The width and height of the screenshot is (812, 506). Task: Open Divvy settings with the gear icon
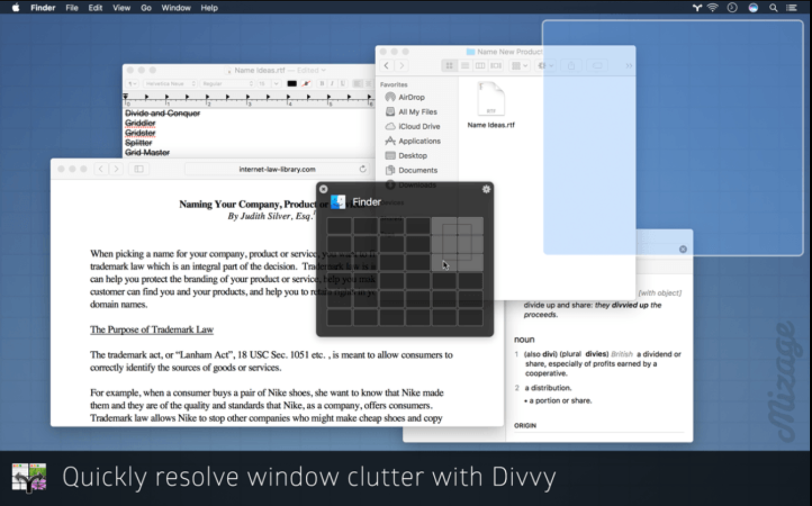tap(486, 189)
